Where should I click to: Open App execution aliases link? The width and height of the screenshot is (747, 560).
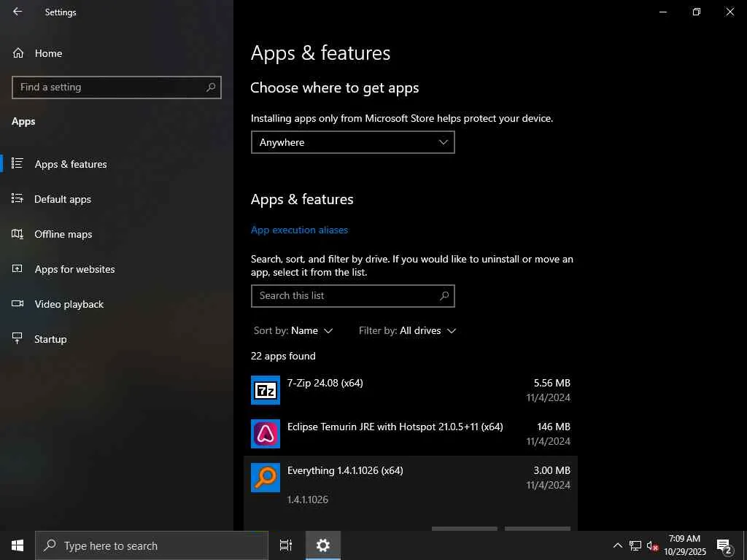tap(299, 230)
